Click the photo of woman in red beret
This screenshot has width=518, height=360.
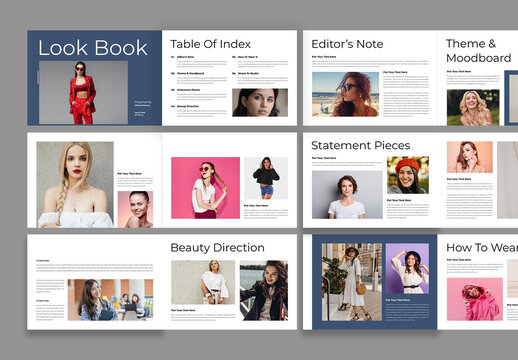pos(408,175)
